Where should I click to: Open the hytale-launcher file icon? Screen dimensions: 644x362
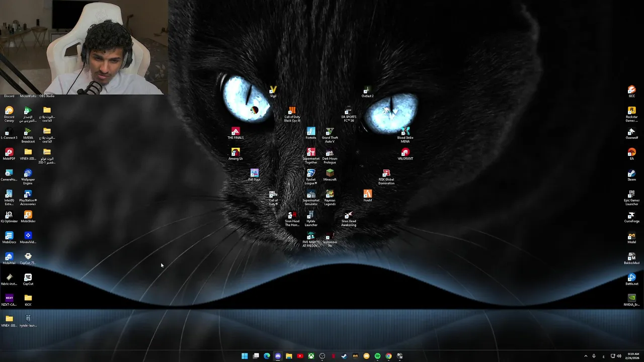28,321
